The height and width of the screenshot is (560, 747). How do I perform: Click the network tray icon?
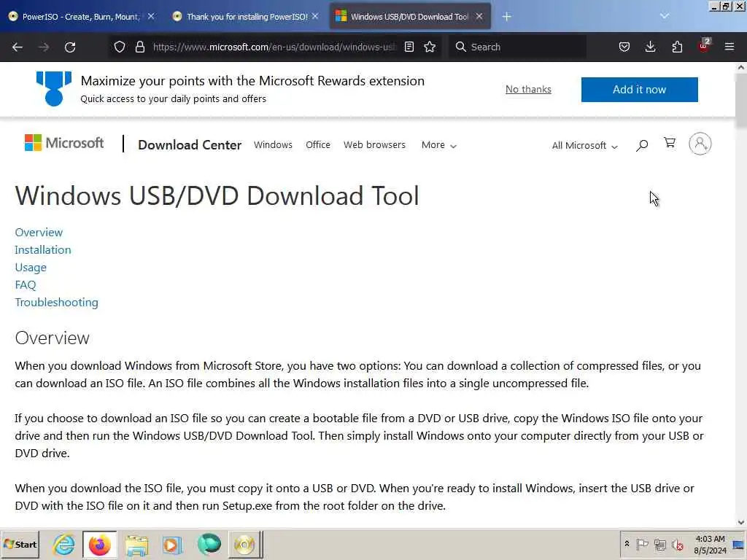pos(659,544)
